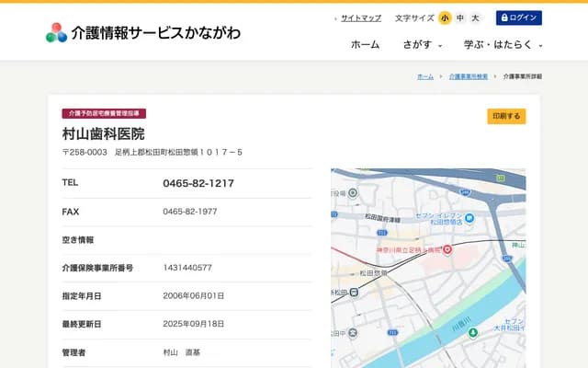Image resolution: width=588 pixels, height=368 pixels.
Task: Click the 松田惣領 label on the map
Action: click(373, 273)
